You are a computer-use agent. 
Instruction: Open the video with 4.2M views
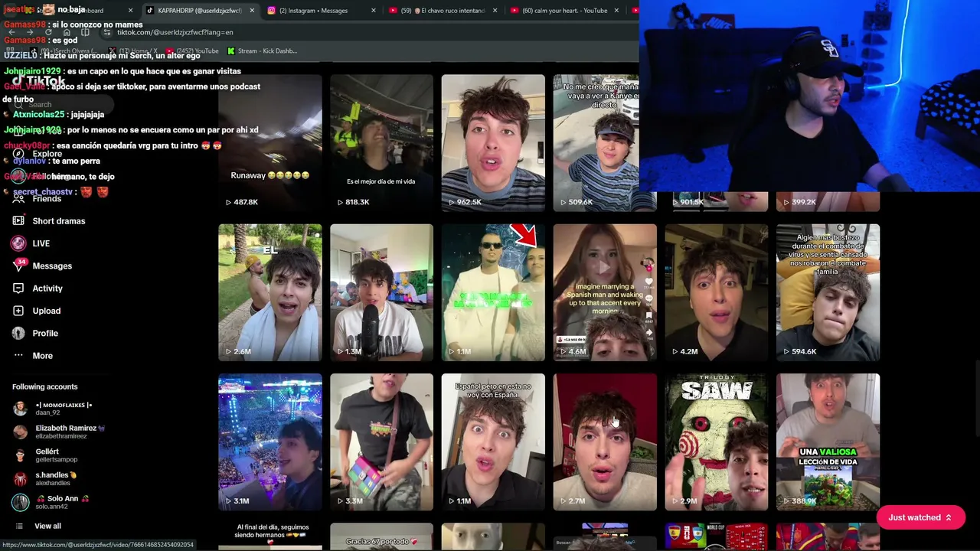[717, 292]
